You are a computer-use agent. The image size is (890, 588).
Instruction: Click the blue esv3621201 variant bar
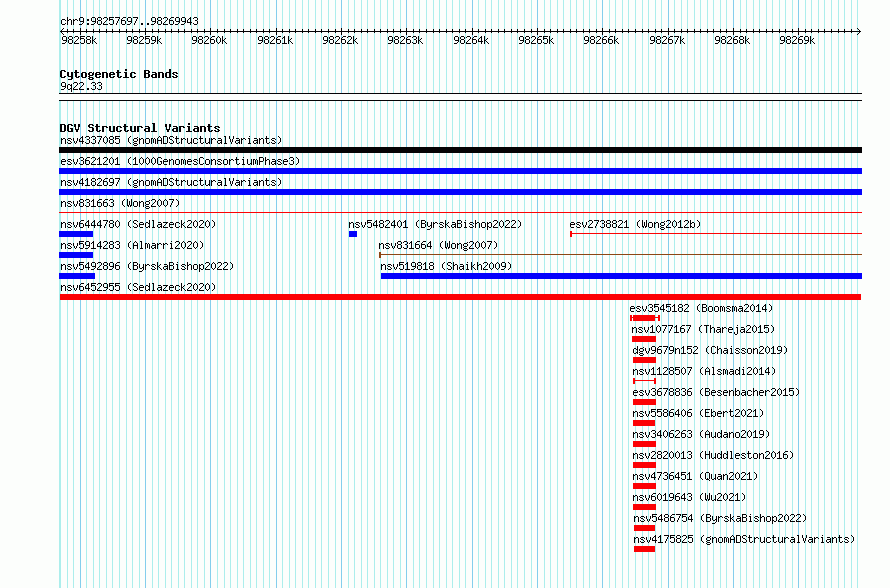(x=460, y=171)
